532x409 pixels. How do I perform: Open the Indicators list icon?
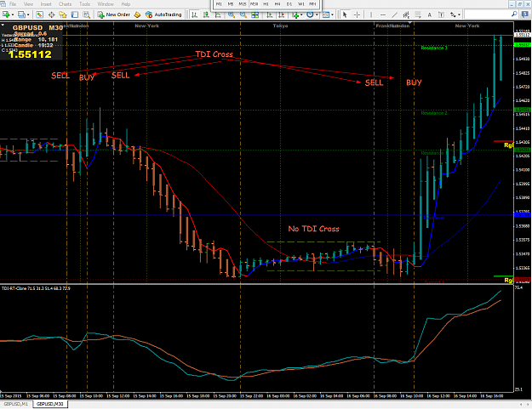pyautogui.click(x=295, y=14)
